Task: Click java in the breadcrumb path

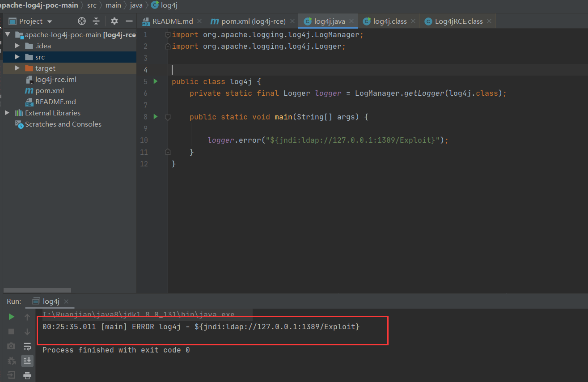Action: click(136, 5)
